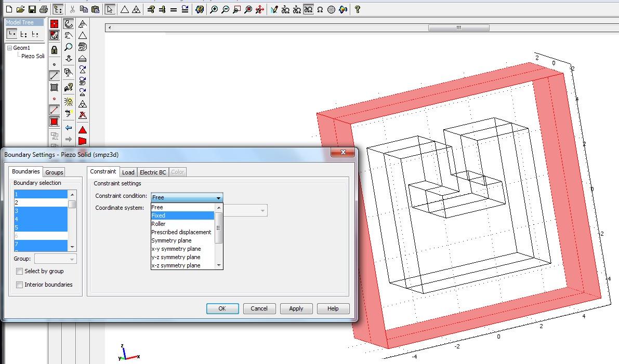Screen dimensions: 619x364
Task: Select the magnifier Zoom tool in vertical toolbar
Action: (x=69, y=47)
